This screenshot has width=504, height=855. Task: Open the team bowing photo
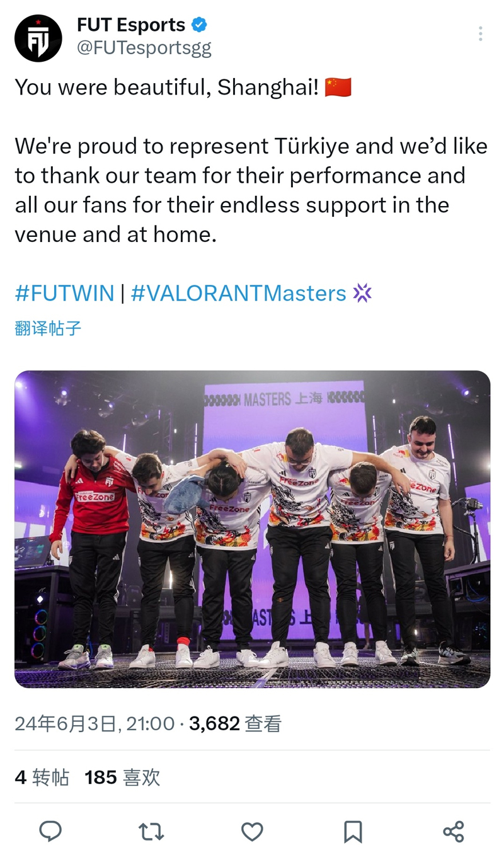point(252,529)
